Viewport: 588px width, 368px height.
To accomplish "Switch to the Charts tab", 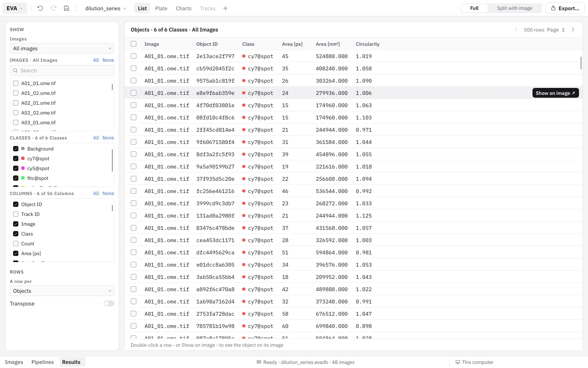I will coord(184,8).
